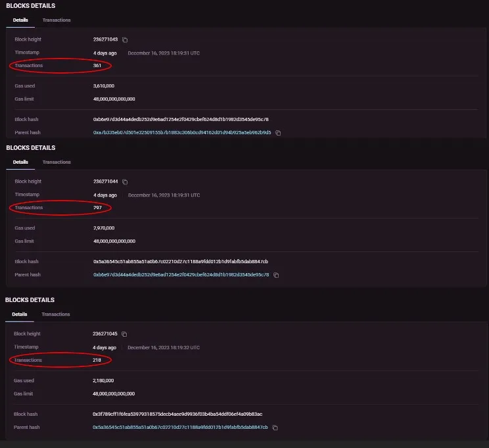Click the transactions count 361
Screen dimensions: 489x448
coord(97,66)
